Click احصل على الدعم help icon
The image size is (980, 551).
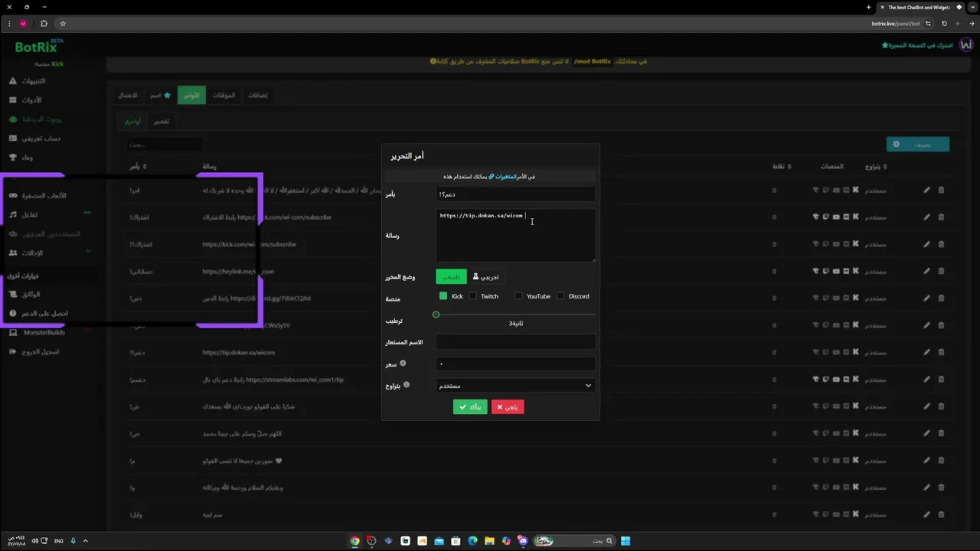pyautogui.click(x=13, y=313)
